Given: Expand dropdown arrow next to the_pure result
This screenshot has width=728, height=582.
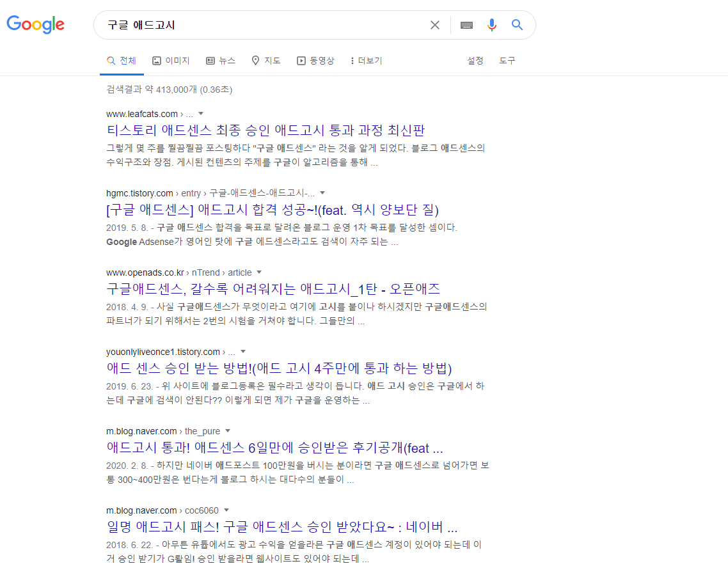Looking at the screenshot, I should coord(228,431).
